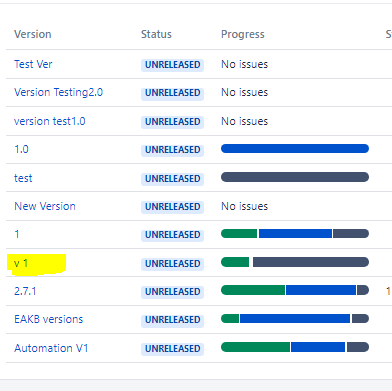Click gray to-do segment in v 1 progress
Image resolution: width=392 pixels, height=391 pixels.
point(311,262)
